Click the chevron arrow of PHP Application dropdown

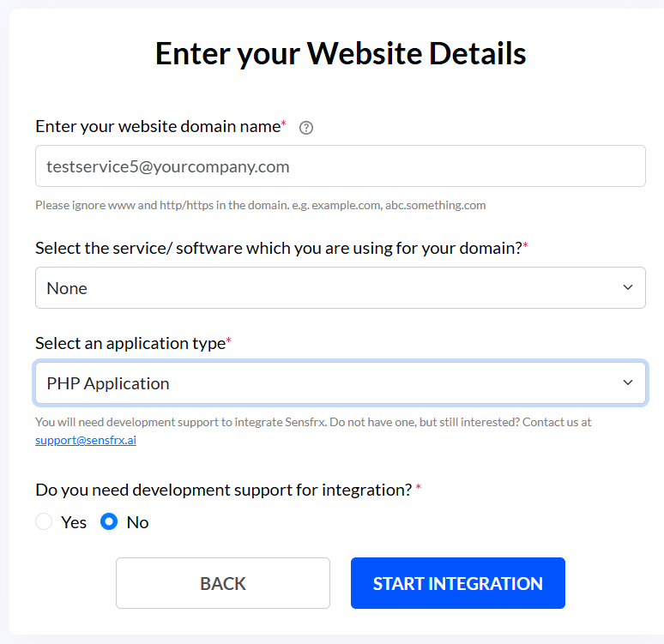point(628,382)
